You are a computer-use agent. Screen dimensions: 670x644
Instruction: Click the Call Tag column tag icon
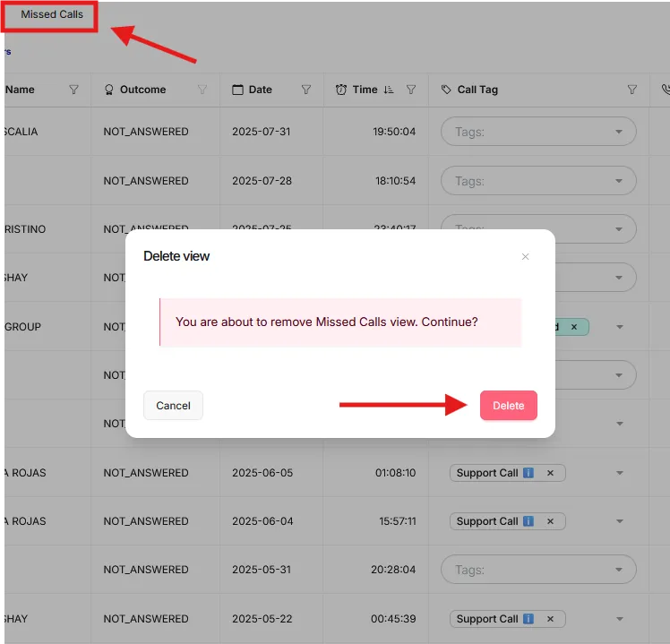pyautogui.click(x=446, y=90)
